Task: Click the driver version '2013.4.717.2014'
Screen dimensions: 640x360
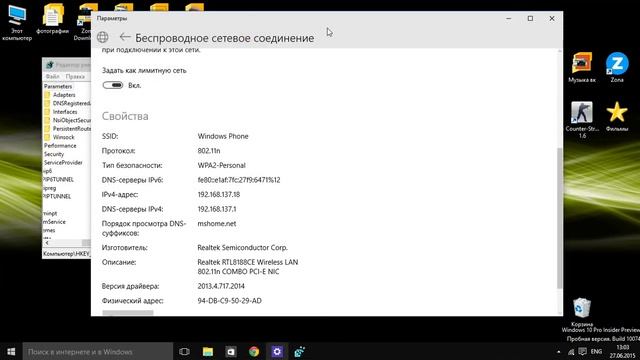Action: (221, 286)
